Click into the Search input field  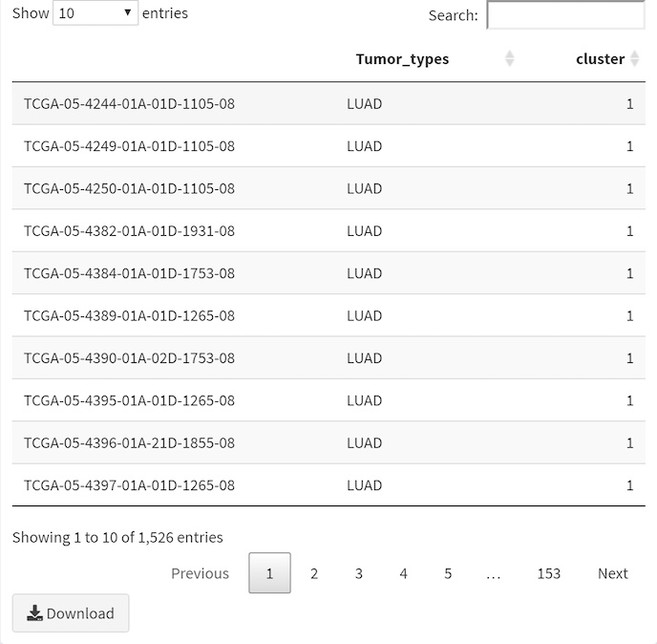coord(565,15)
